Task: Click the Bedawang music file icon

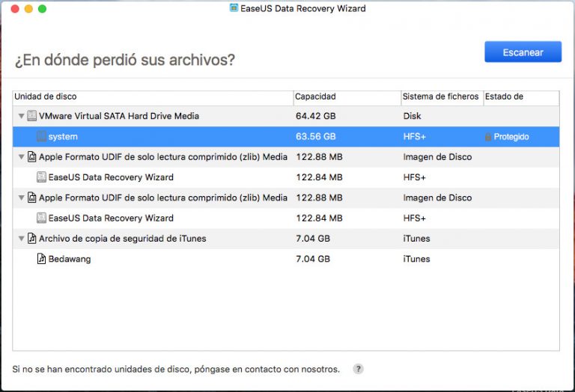Action: pyautogui.click(x=41, y=259)
